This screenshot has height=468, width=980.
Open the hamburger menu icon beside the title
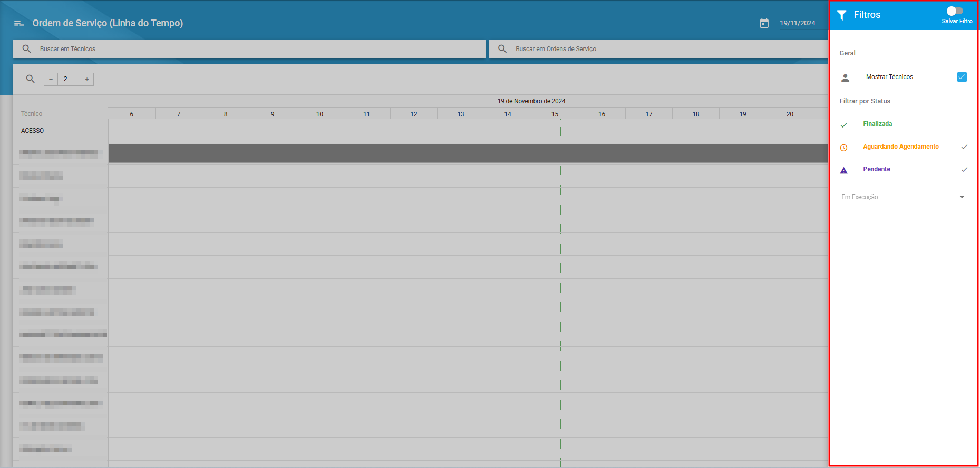(19, 23)
